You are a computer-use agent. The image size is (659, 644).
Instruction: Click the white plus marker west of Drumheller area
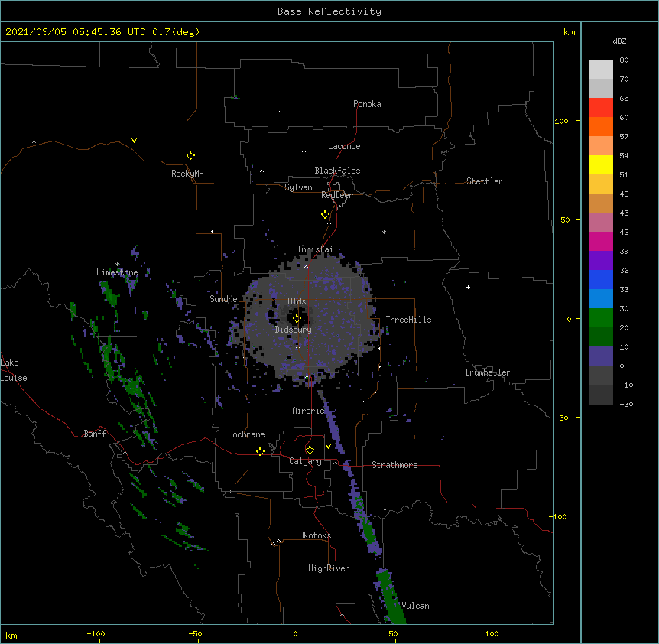(x=468, y=287)
